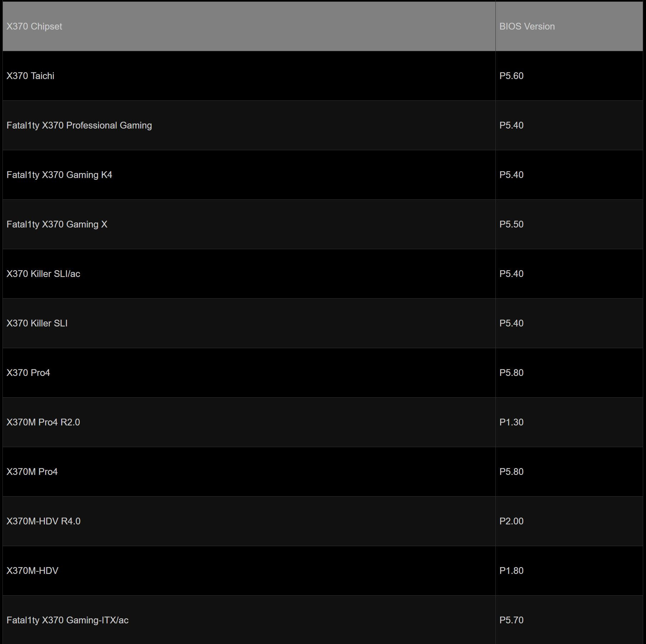The height and width of the screenshot is (644, 646).
Task: Select the X370 Taichi motherboard name
Action: (x=30, y=76)
